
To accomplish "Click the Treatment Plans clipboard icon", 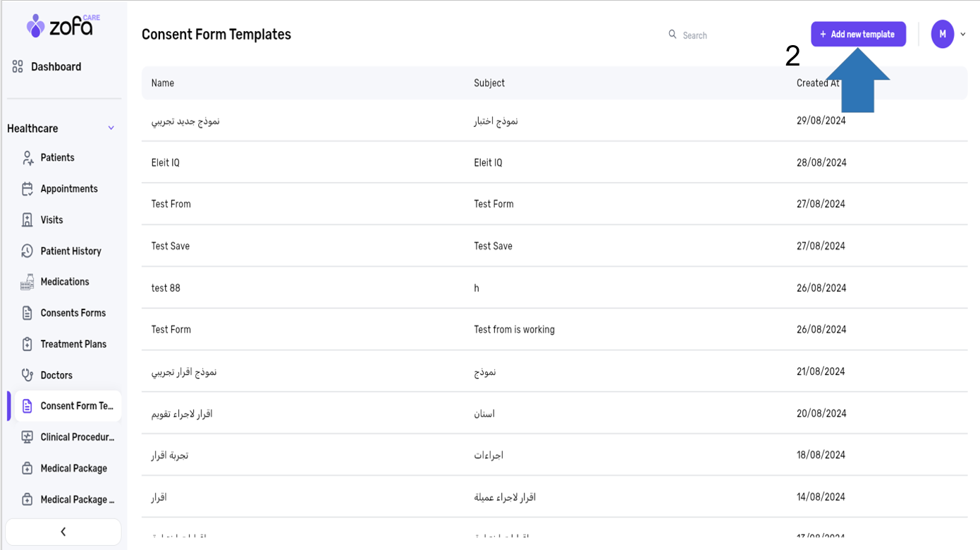I will [x=27, y=344].
